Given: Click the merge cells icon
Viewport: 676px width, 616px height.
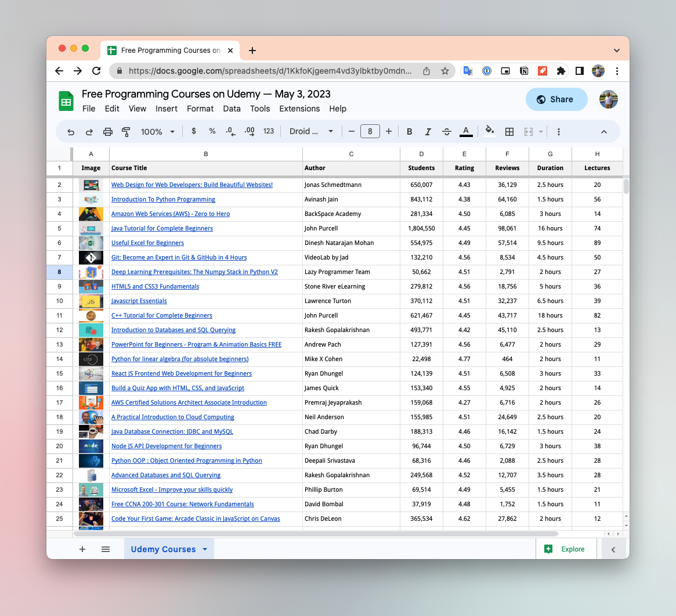Looking at the screenshot, I should (529, 132).
